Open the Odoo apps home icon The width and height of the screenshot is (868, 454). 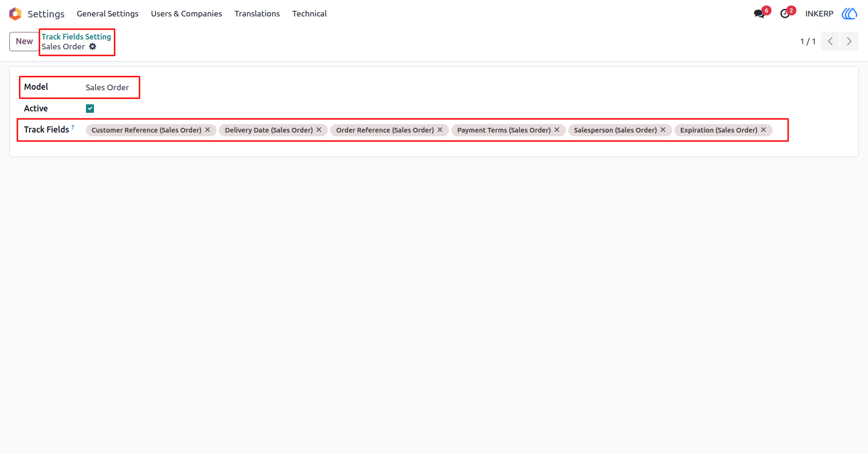(x=15, y=14)
